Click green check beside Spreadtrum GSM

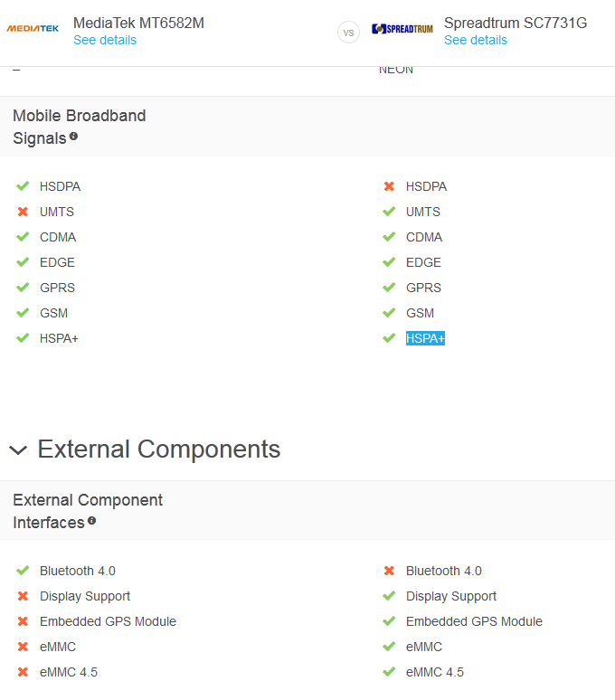pyautogui.click(x=389, y=313)
